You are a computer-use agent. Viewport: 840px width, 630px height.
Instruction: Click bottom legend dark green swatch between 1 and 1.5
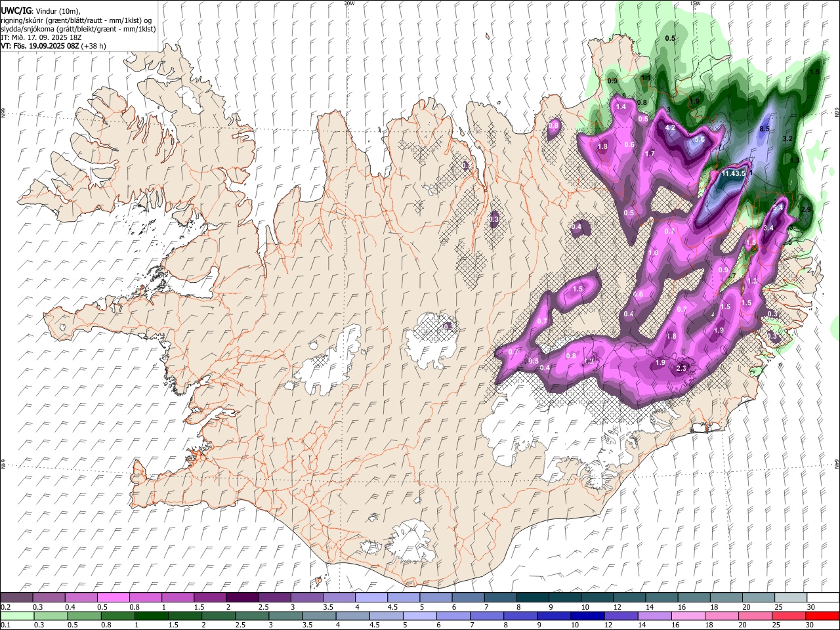coord(151,616)
